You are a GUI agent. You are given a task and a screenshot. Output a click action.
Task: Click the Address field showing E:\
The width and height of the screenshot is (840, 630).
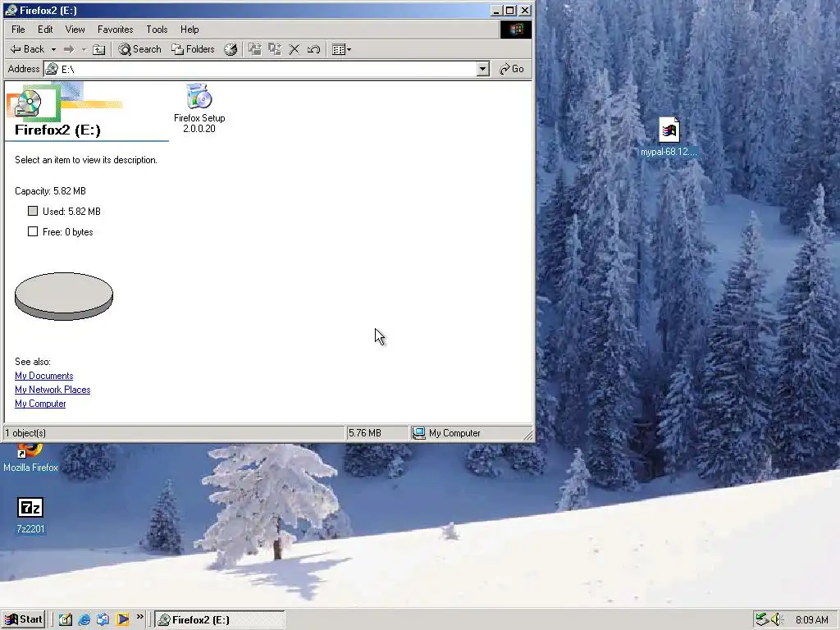260,69
